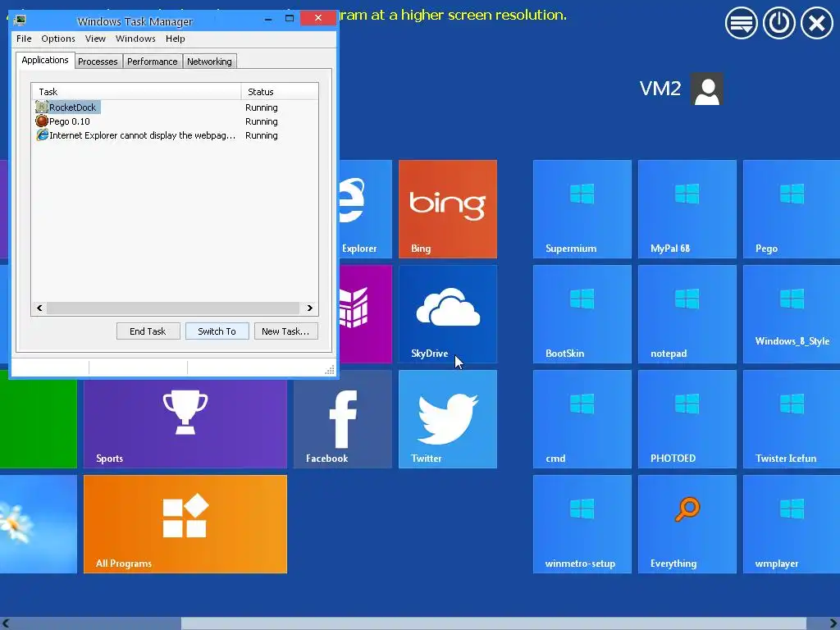This screenshot has height=630, width=840.
Task: Select the Applications tab
Action: (x=45, y=60)
